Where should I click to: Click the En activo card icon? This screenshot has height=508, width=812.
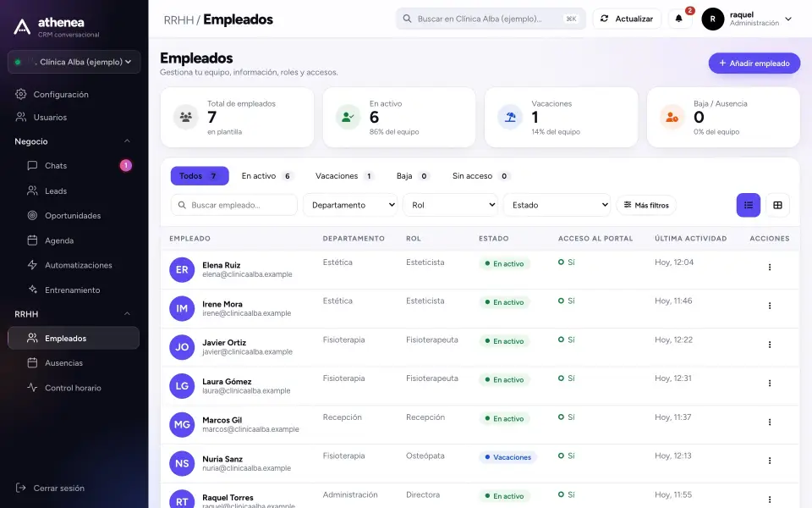coord(348,117)
